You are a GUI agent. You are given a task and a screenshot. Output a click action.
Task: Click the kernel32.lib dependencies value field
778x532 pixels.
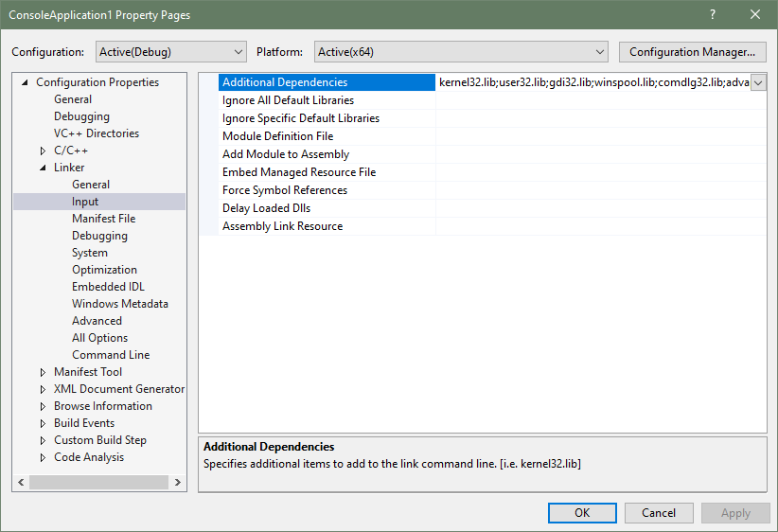[x=593, y=82]
